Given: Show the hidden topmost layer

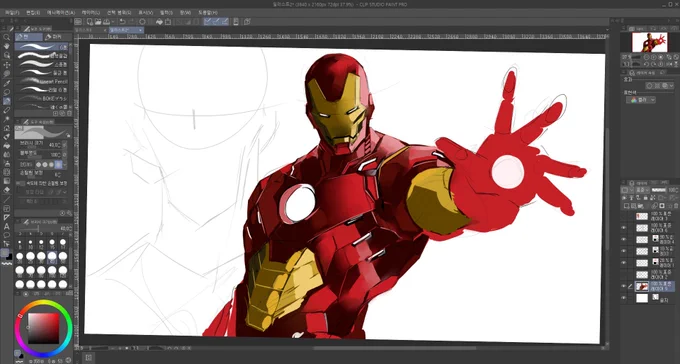Looking at the screenshot, I should pyautogui.click(x=624, y=216).
